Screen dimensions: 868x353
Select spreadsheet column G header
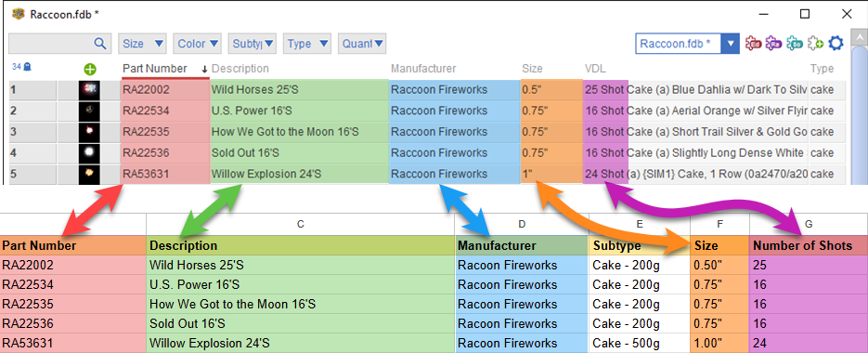809,224
